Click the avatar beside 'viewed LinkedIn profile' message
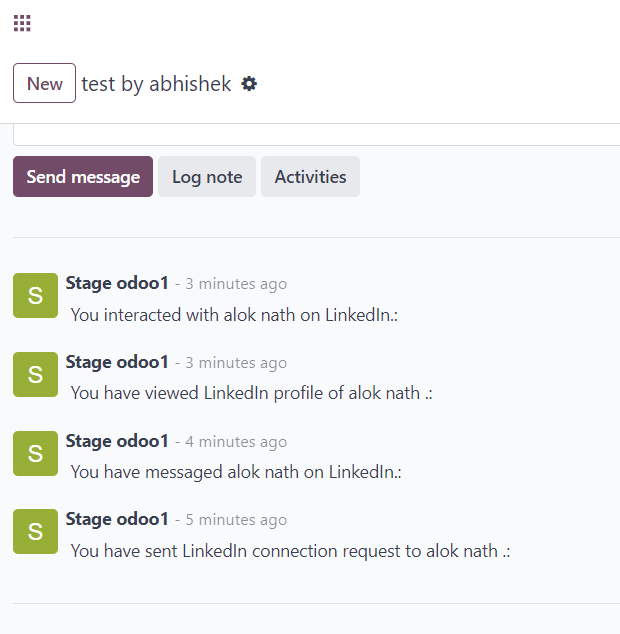Viewport: 620px width, 634px height. tap(36, 374)
